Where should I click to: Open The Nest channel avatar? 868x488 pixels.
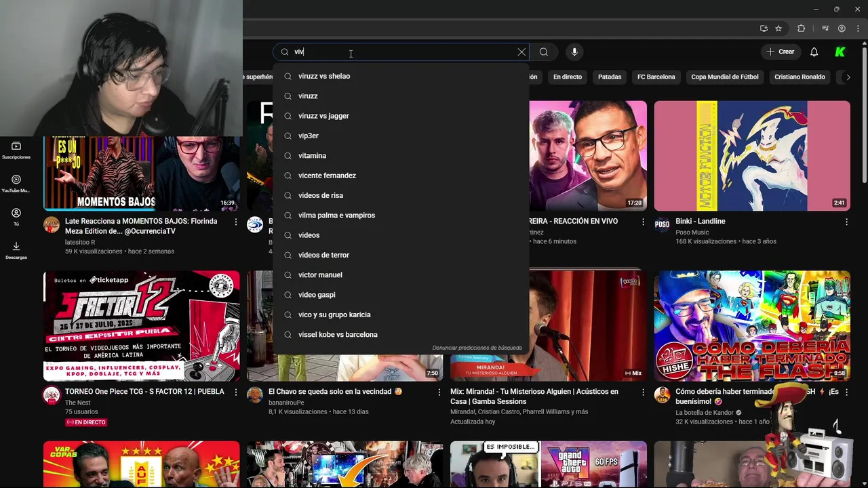click(52, 395)
